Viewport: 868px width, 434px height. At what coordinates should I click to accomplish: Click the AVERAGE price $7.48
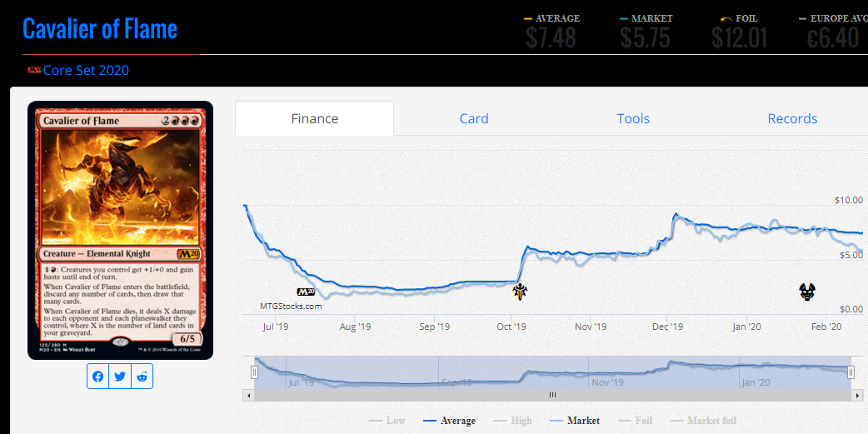pyautogui.click(x=551, y=37)
